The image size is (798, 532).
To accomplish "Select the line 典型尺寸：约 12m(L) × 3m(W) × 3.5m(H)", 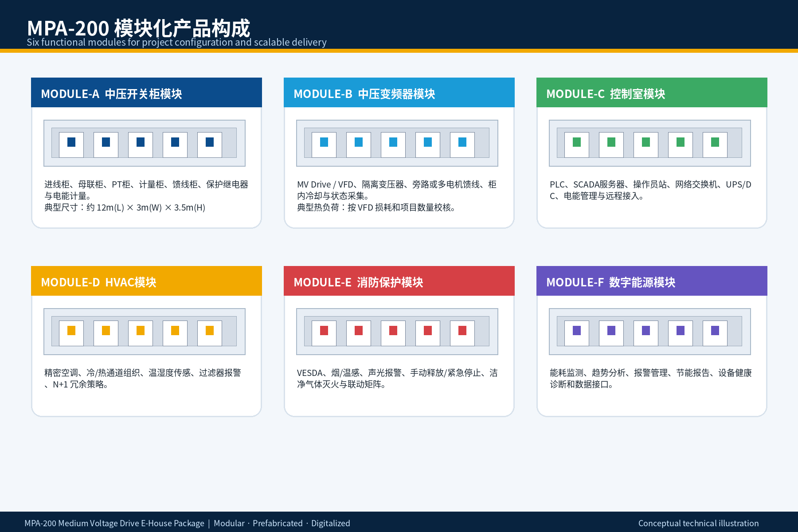I will pyautogui.click(x=125, y=207).
